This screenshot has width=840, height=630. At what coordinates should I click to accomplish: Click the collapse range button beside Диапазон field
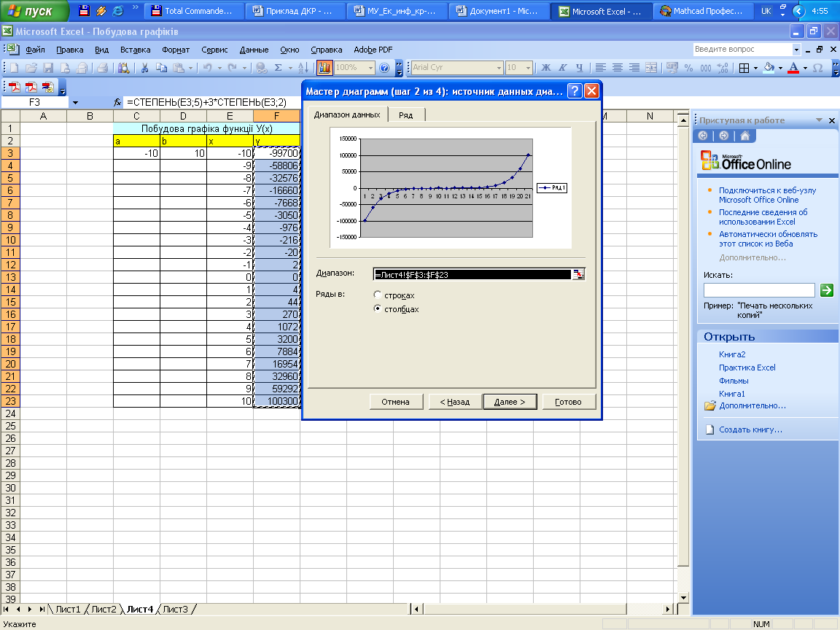point(578,274)
